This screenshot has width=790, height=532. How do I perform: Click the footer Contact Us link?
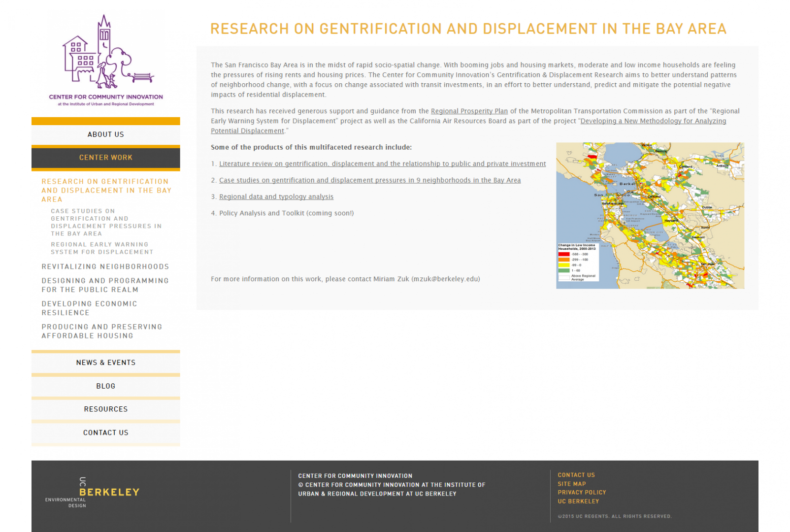576,475
